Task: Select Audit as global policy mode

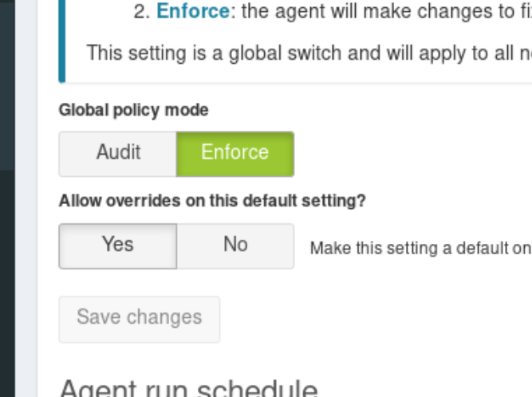Action: pyautogui.click(x=118, y=154)
